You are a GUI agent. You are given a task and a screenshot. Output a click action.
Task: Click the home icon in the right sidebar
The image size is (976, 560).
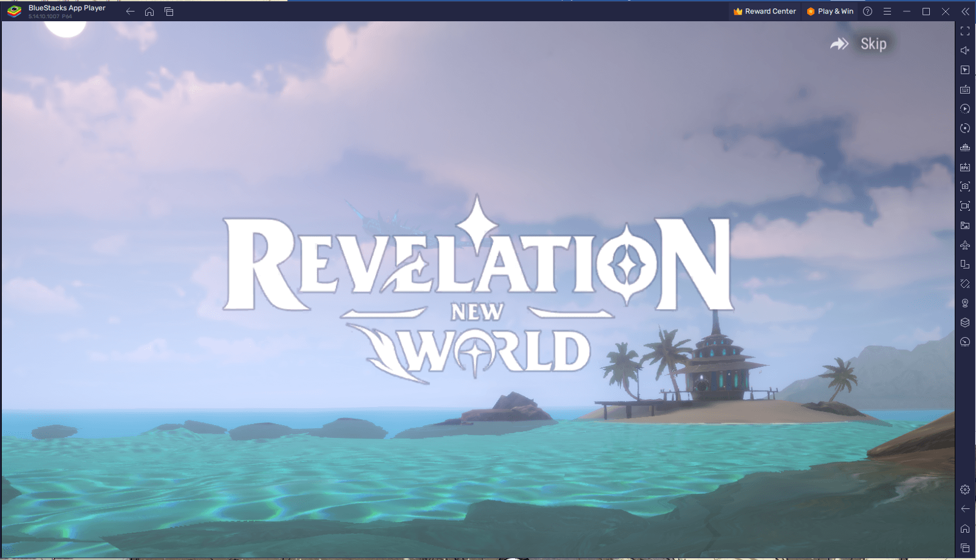[x=965, y=528]
